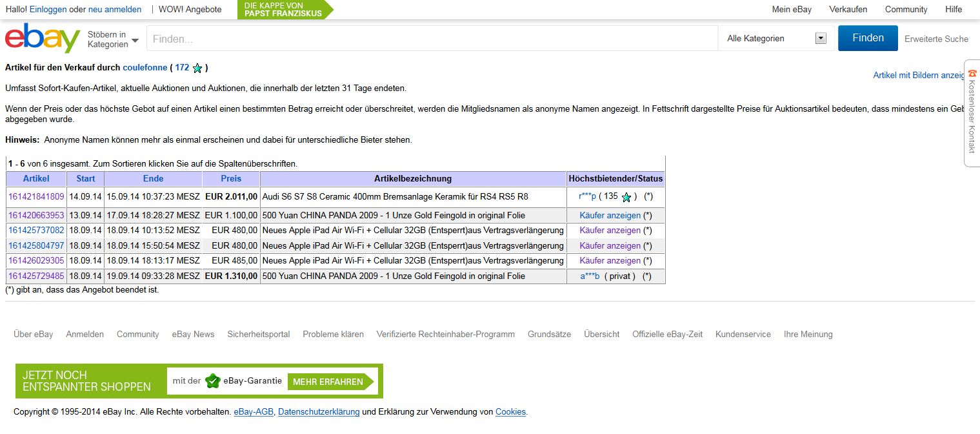Screen dimensions: 980x434
Task: Expand Stöbern in Kategorien dropdown
Action: [x=113, y=39]
